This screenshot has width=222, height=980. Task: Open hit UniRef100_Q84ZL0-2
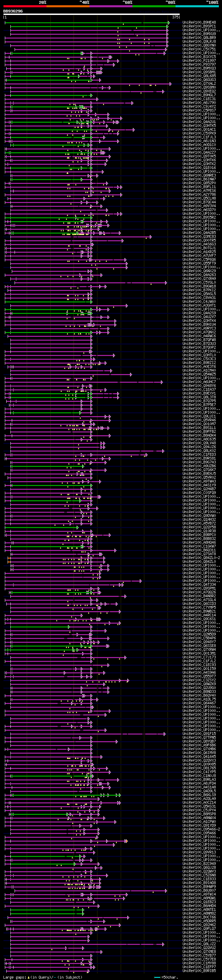pyautogui.click(x=201, y=558)
